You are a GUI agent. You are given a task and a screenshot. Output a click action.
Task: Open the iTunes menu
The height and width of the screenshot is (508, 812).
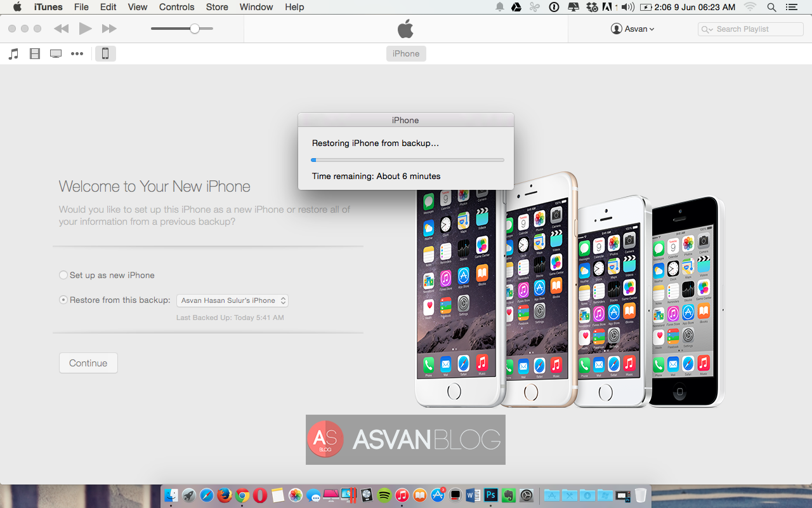[48, 7]
